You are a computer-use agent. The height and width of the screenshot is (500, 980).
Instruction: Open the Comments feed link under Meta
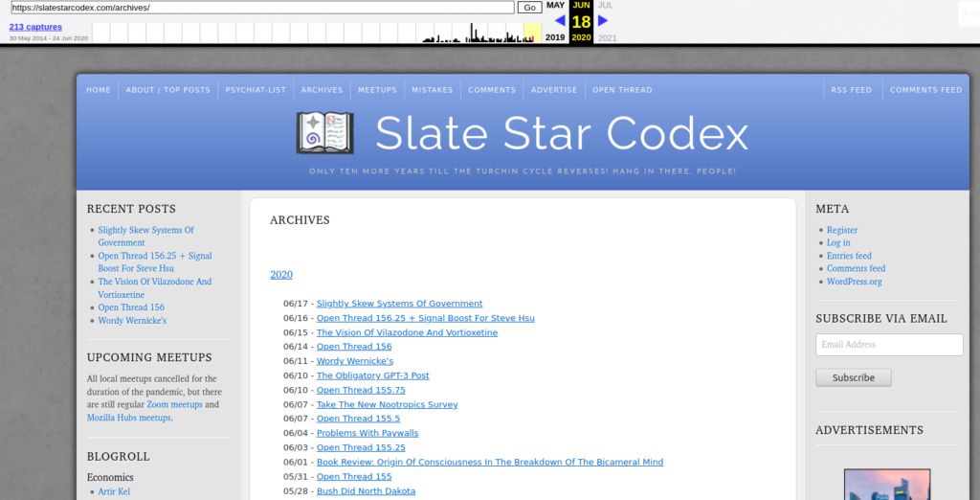click(x=856, y=268)
